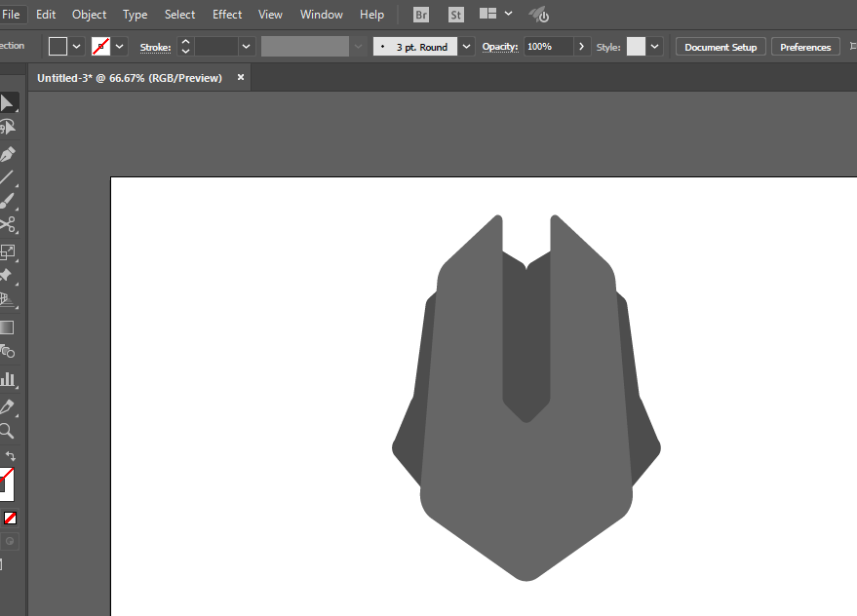The height and width of the screenshot is (616, 857).
Task: Select the Column Graph tool
Action: [x=8, y=379]
